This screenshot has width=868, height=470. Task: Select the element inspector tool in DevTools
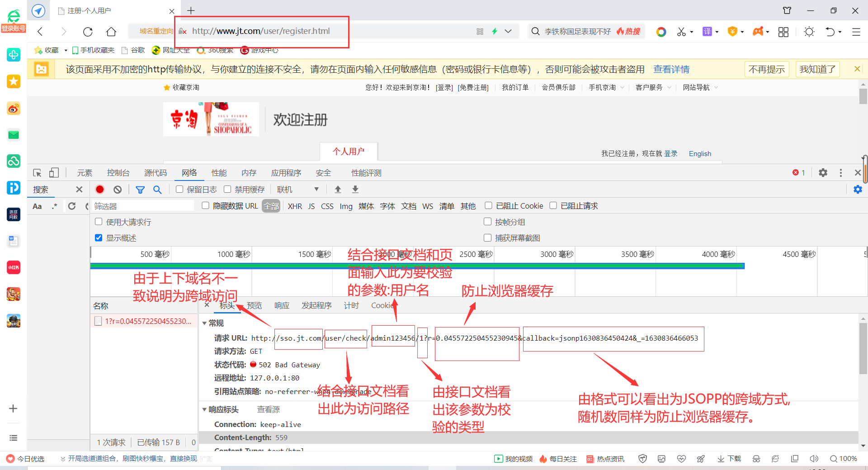coord(38,173)
